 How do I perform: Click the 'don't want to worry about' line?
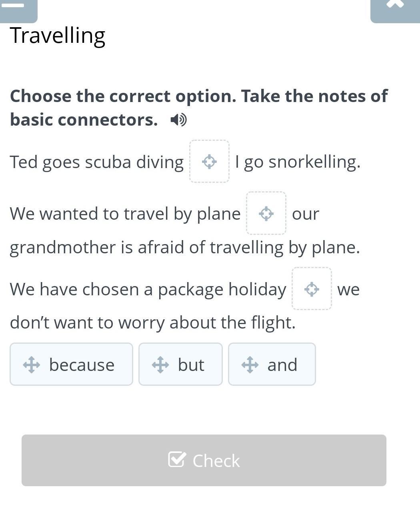(x=152, y=323)
